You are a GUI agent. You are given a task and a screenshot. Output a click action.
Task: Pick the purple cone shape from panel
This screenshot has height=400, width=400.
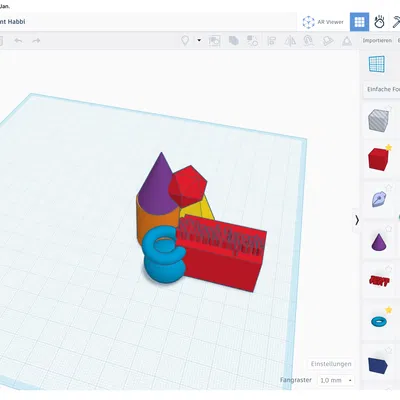click(x=379, y=242)
